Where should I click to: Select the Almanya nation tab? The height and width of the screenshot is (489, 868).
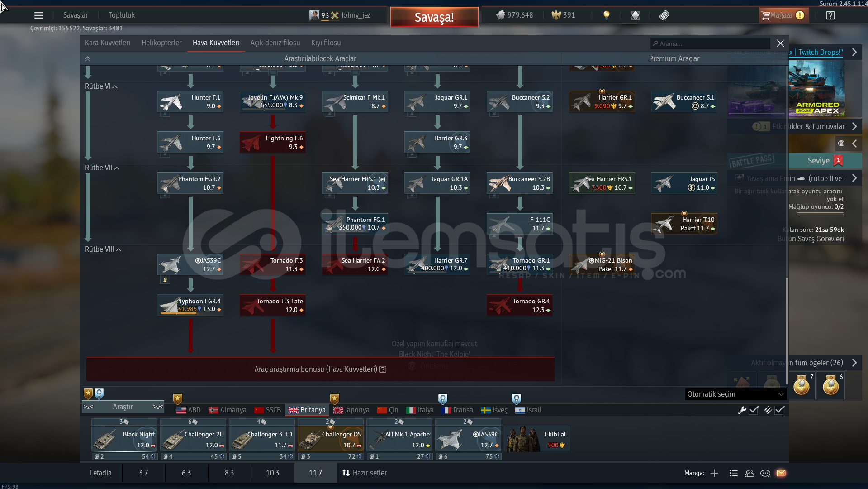(228, 410)
